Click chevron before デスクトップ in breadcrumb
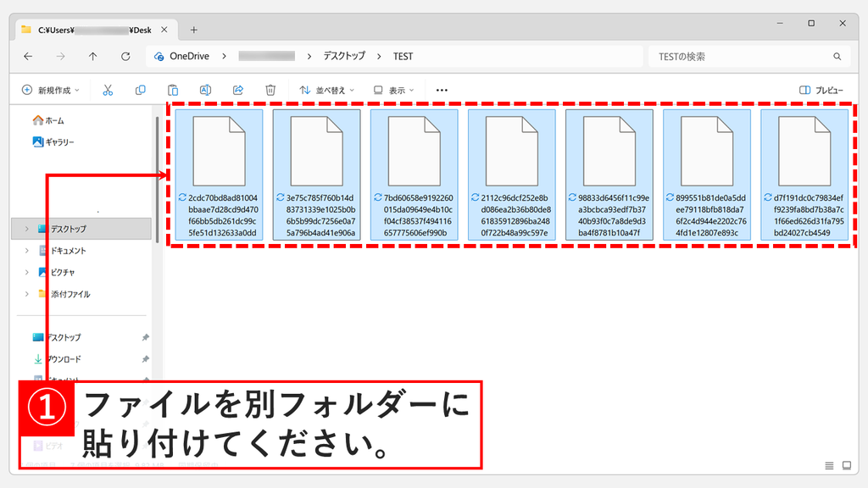This screenshot has width=868, height=488. (309, 57)
